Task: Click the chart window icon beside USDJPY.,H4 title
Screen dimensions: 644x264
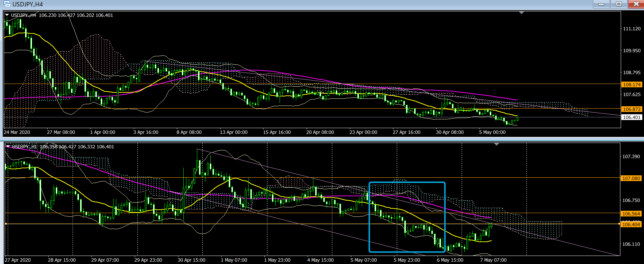Action: [x=7, y=4]
